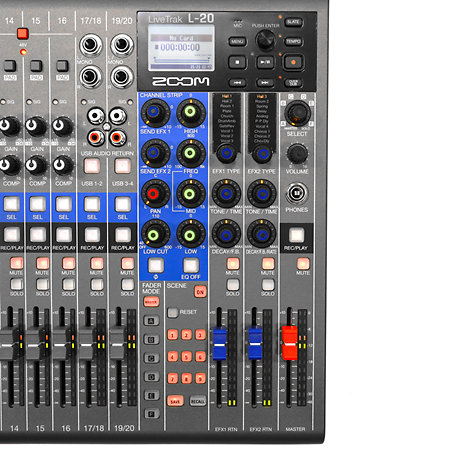The image size is (450, 450).
Task: Select channel 16 with its SEL button
Action: pos(63,204)
